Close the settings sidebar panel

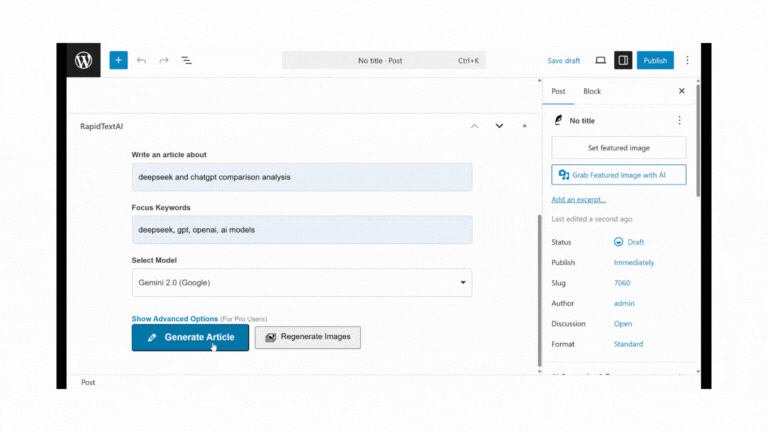(682, 91)
